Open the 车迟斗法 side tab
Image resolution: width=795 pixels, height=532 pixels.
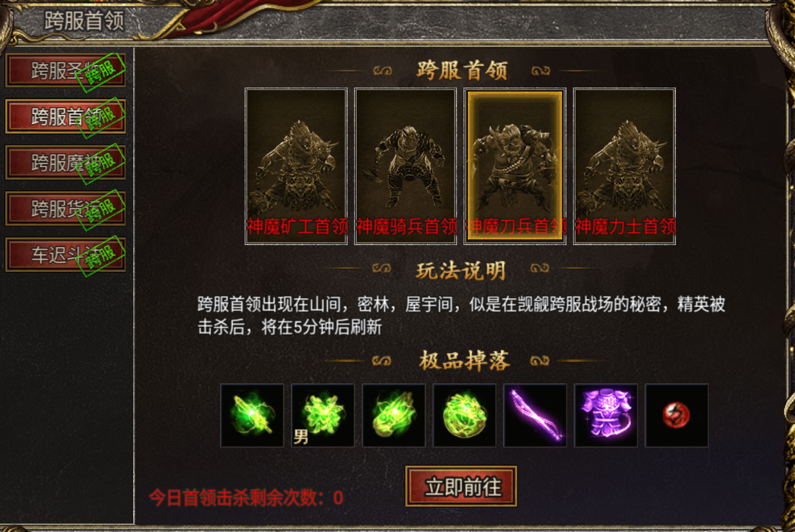click(65, 255)
